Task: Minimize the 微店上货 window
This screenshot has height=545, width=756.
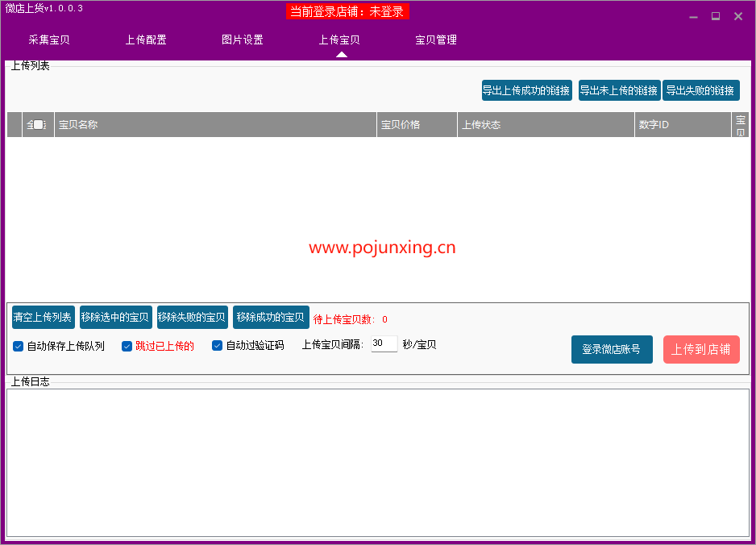Action: click(x=693, y=16)
